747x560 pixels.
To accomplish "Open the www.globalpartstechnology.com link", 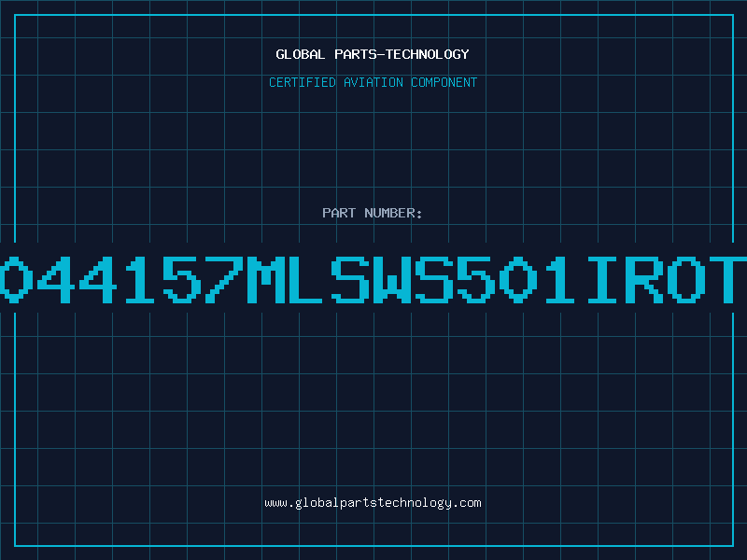I will [x=373, y=503].
